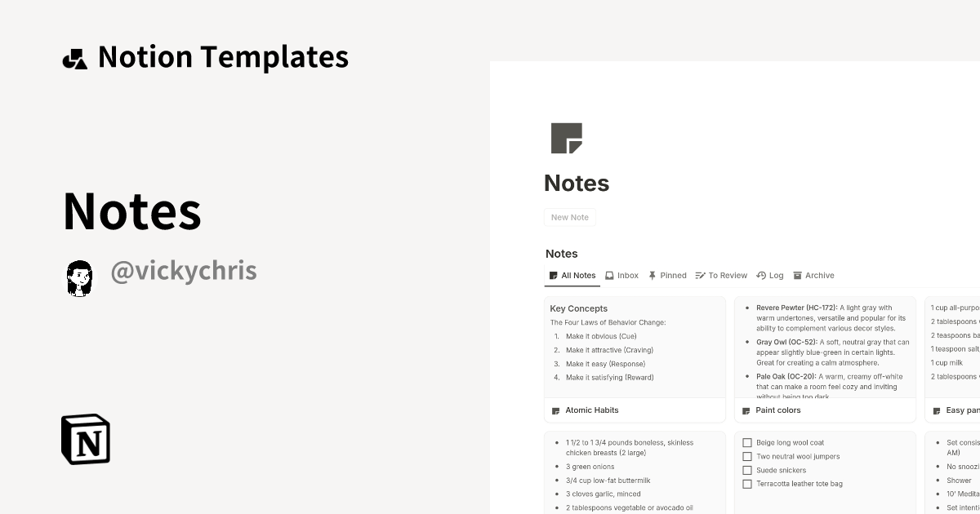Open the Log view using its clock icon
This screenshot has width=980, height=514.
point(761,275)
